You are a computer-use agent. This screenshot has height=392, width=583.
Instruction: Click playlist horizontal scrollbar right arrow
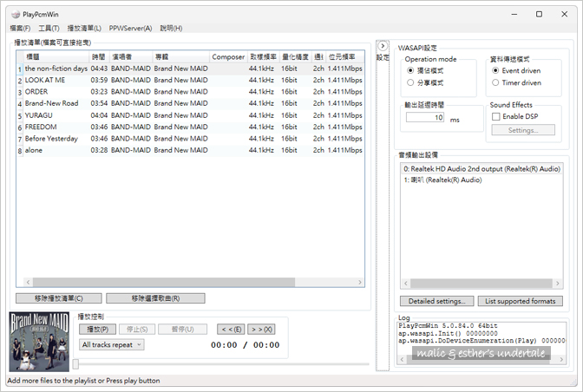pos(359,283)
